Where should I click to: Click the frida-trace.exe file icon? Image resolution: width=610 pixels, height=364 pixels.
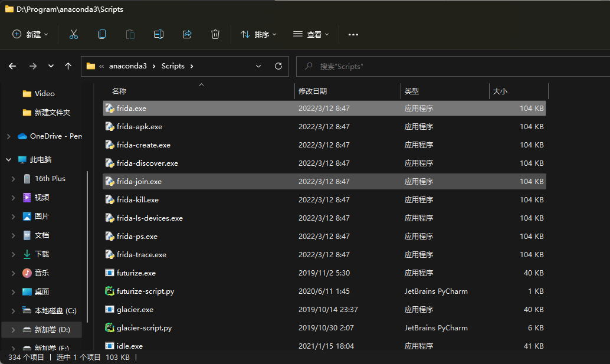110,254
